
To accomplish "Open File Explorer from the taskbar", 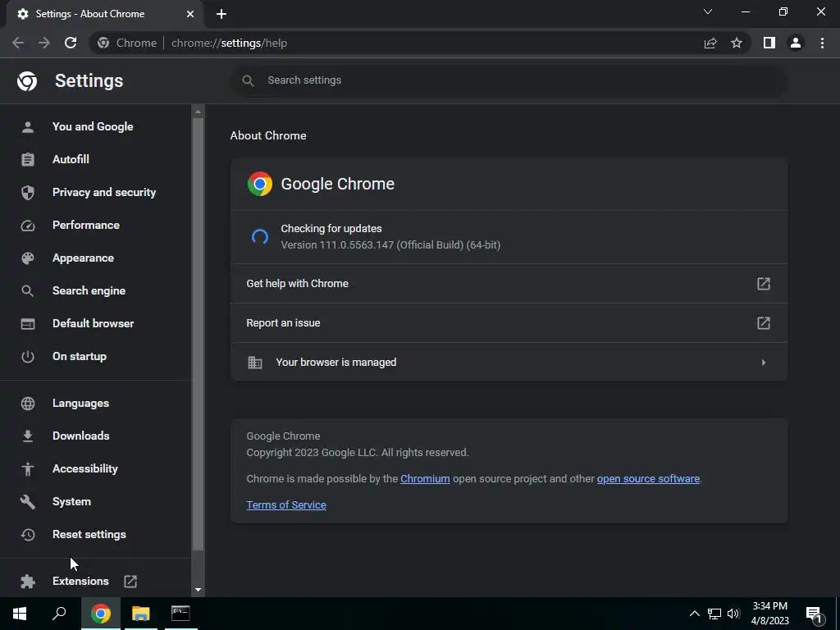I will [141, 614].
